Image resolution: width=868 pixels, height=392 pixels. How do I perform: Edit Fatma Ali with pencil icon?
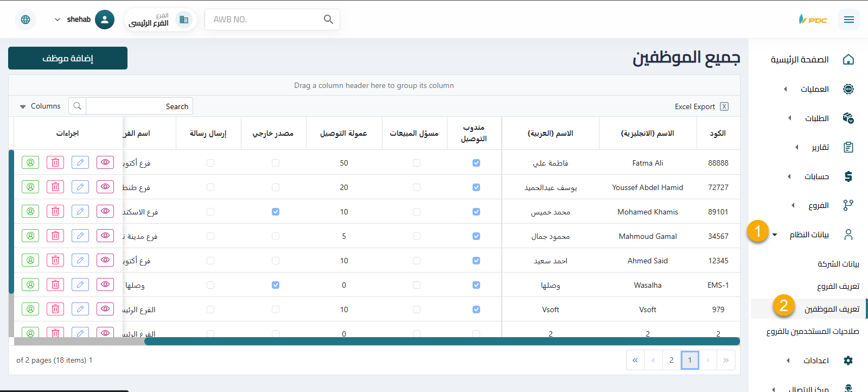point(80,162)
